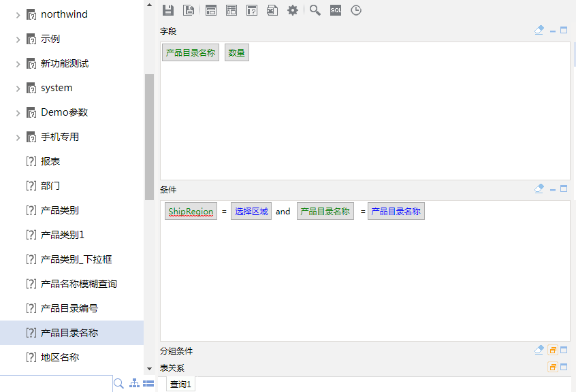Select the system tree node
This screenshot has height=392, width=576.
(x=57, y=88)
